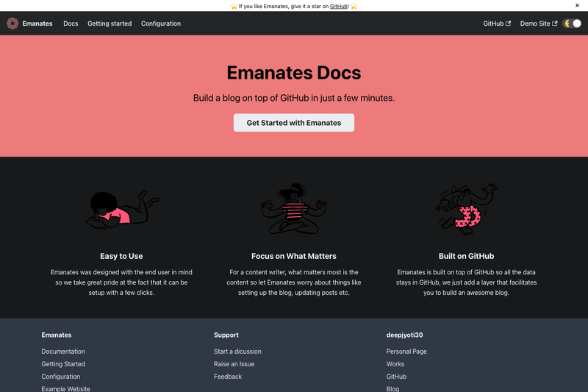This screenshot has width=588, height=392.
Task: Click the Focus on What Matters illustration
Action: 294,209
